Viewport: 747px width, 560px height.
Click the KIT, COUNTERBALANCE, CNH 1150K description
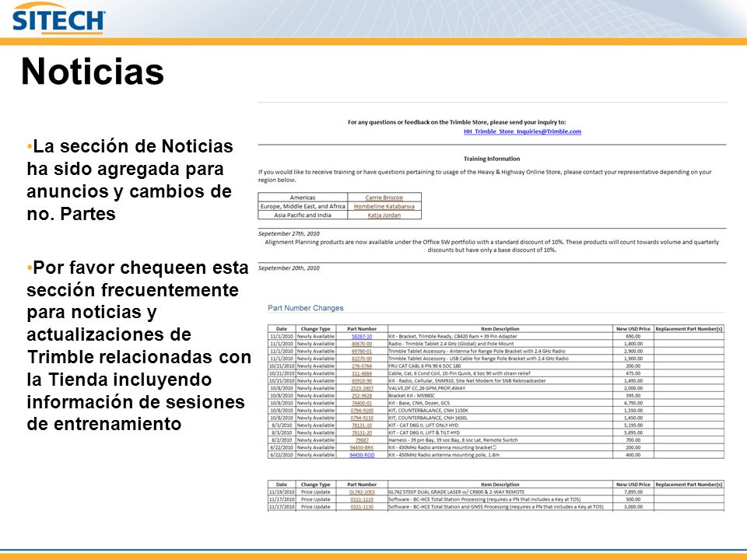pos(428,411)
